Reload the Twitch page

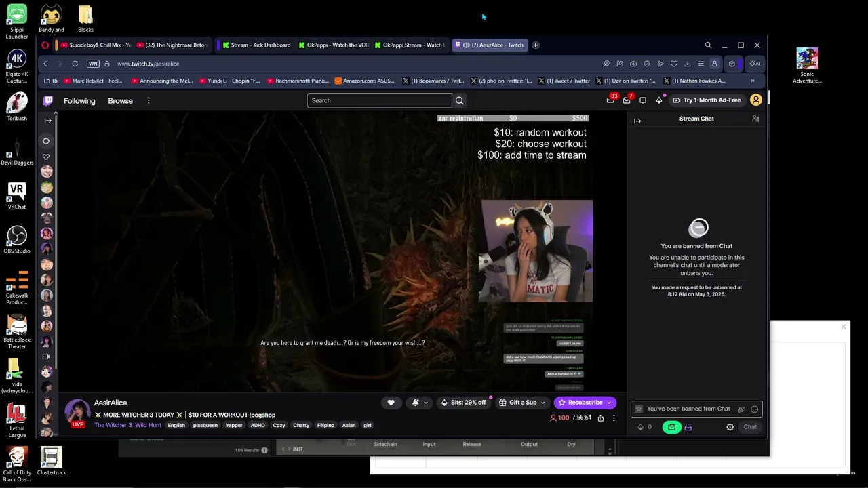pyautogui.click(x=75, y=64)
